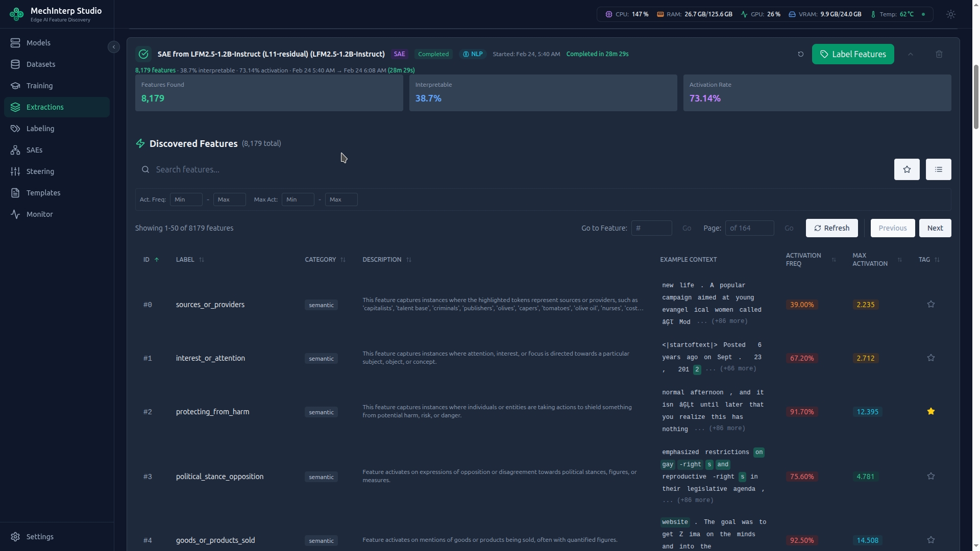Sort by the CATEGORY column
This screenshot has width=980, height=551.
tap(325, 260)
